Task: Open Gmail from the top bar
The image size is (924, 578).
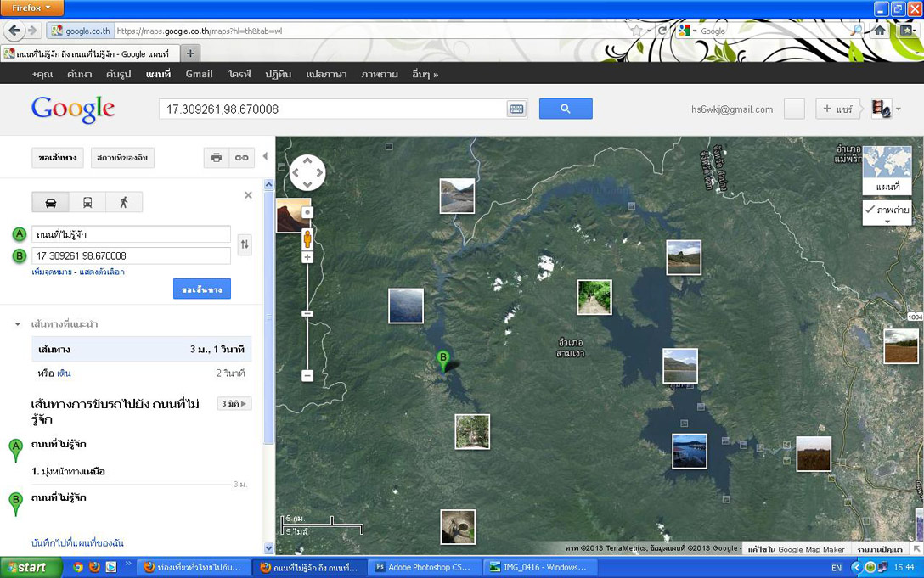Action: (199, 74)
